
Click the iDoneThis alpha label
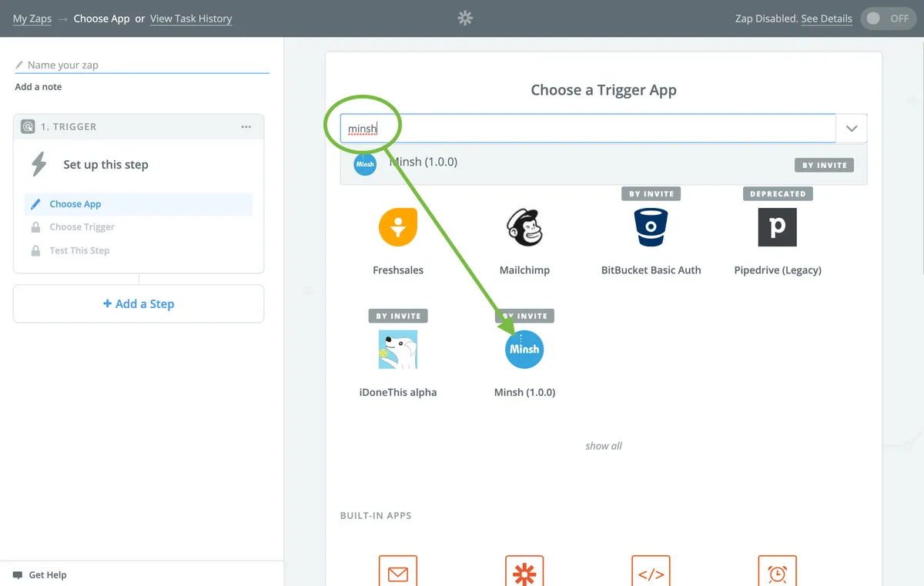tap(398, 392)
